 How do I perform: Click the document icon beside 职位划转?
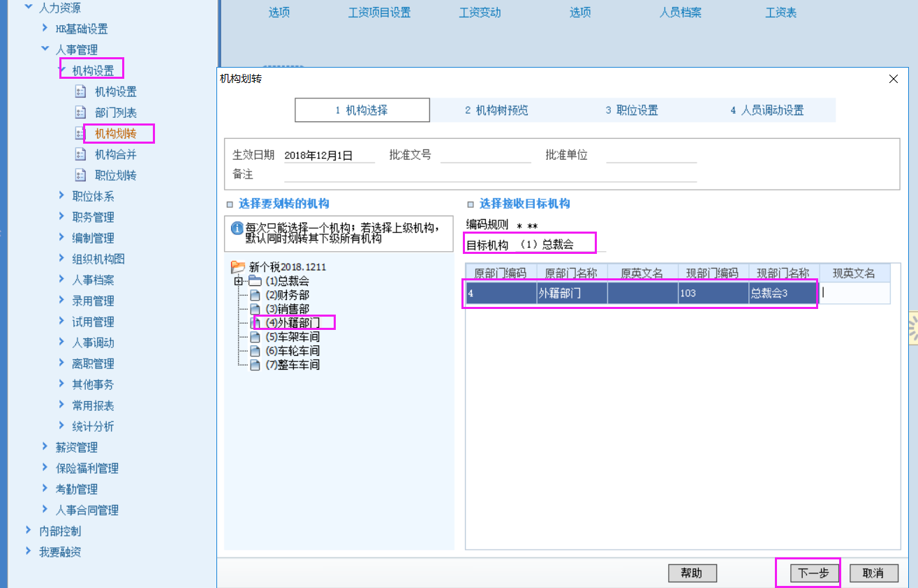[x=80, y=175]
